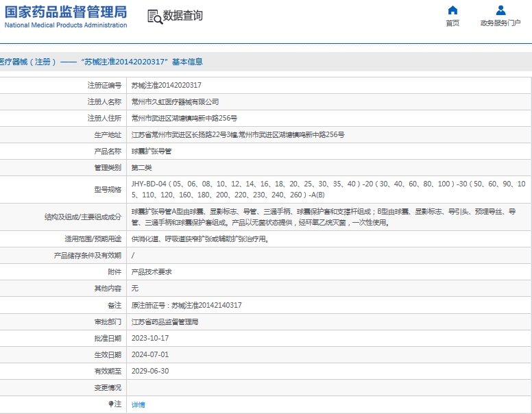Screen dimensions: 532x414
Task: Click the bullet icon beside 注
Action: pos(111,404)
